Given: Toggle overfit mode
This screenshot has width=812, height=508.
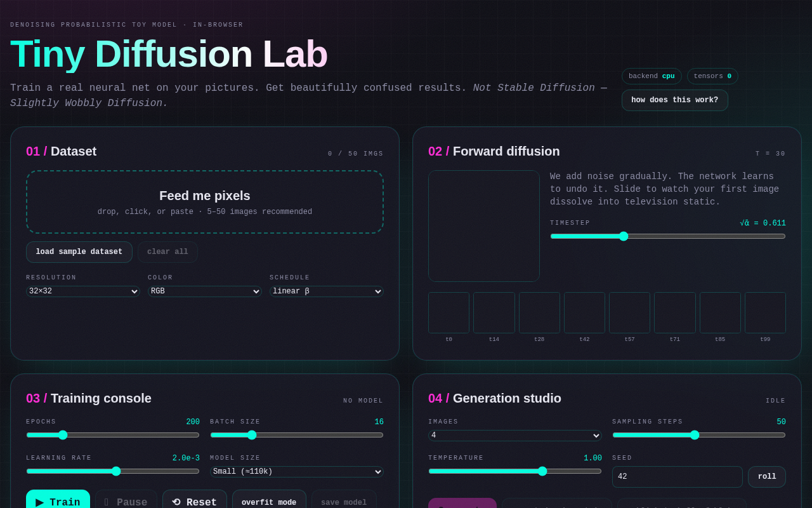Looking at the screenshot, I should pos(269,499).
